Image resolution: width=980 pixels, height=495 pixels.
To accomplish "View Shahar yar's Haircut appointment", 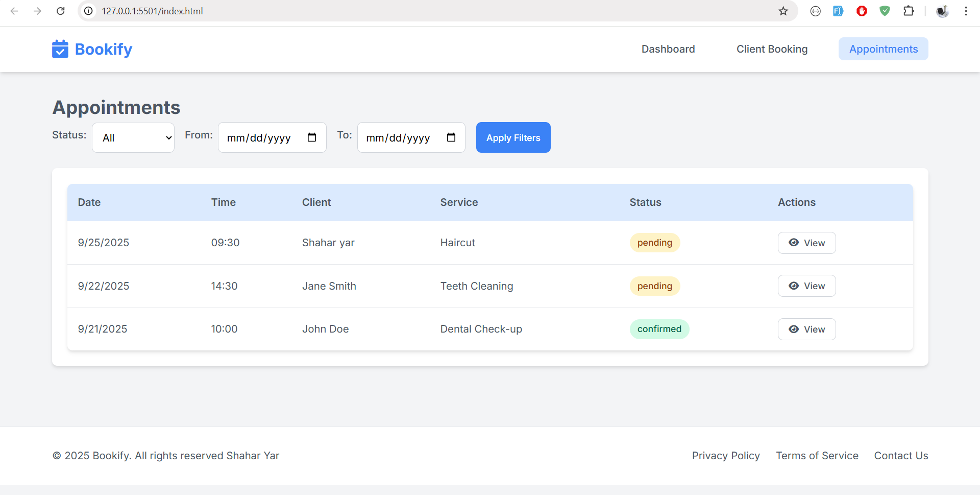I will [x=806, y=243].
